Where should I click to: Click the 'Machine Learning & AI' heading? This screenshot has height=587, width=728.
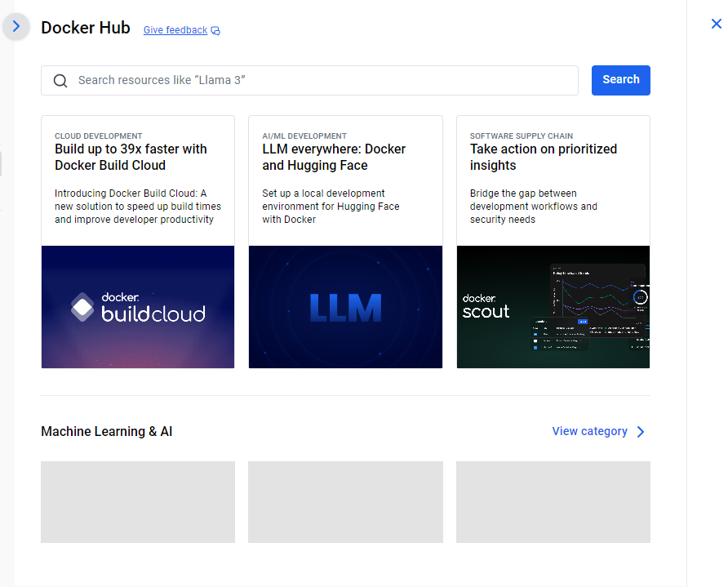[x=107, y=431]
